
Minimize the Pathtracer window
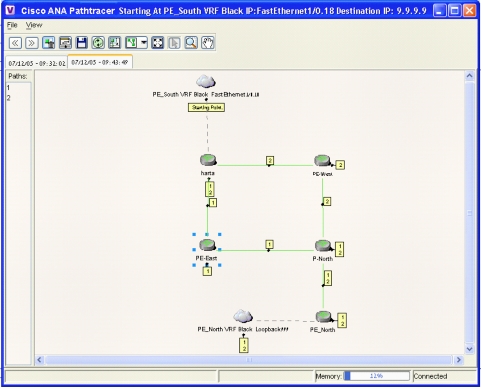click(439, 11)
